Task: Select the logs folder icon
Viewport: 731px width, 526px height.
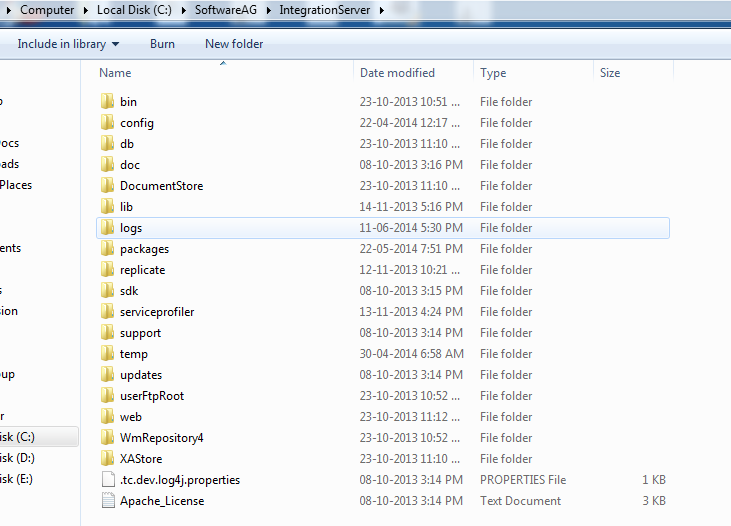Action: tap(107, 227)
